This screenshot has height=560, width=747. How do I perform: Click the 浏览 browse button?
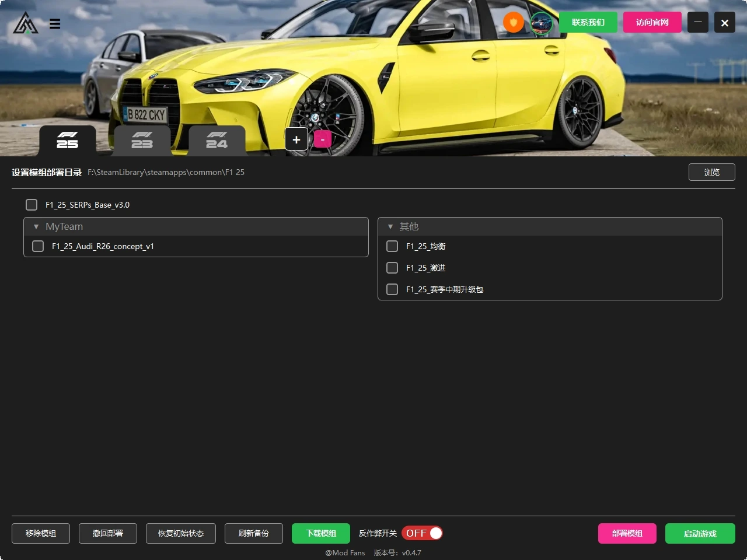pyautogui.click(x=711, y=172)
